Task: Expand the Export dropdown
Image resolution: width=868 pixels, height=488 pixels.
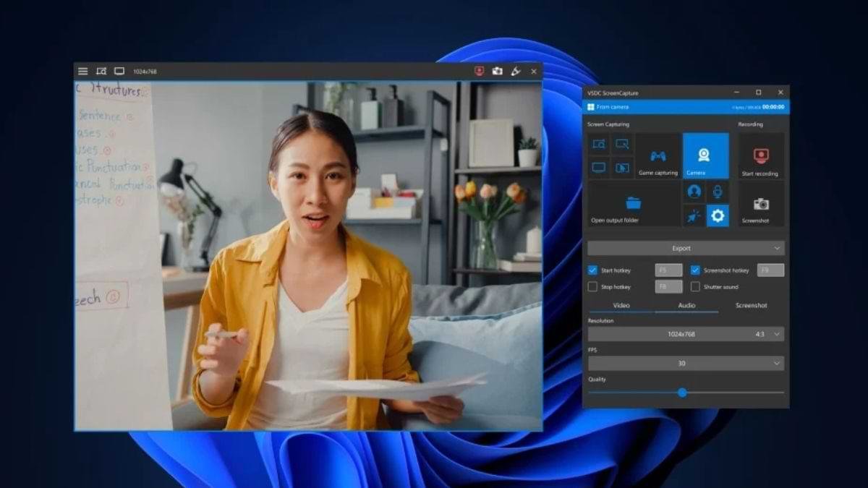Action: click(686, 248)
